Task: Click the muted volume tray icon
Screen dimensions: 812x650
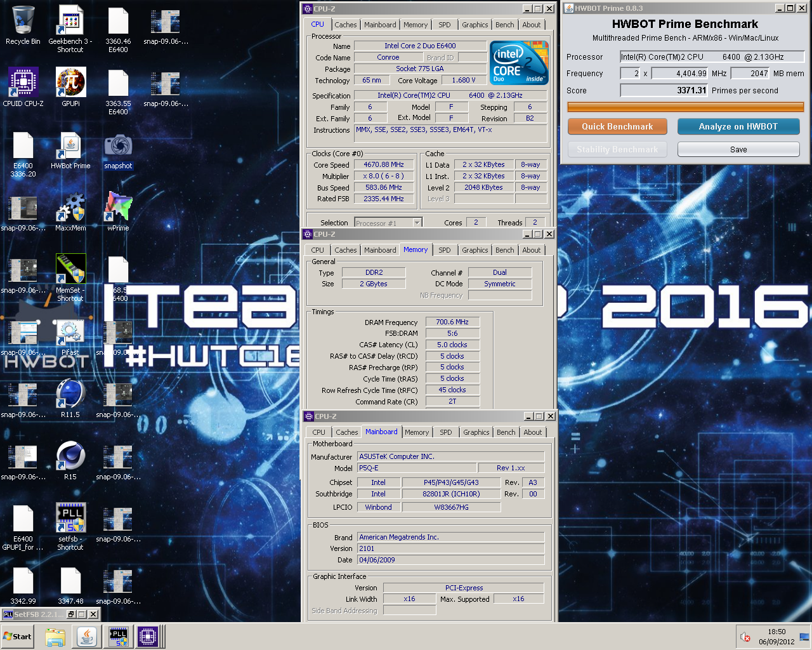Action: coord(745,637)
